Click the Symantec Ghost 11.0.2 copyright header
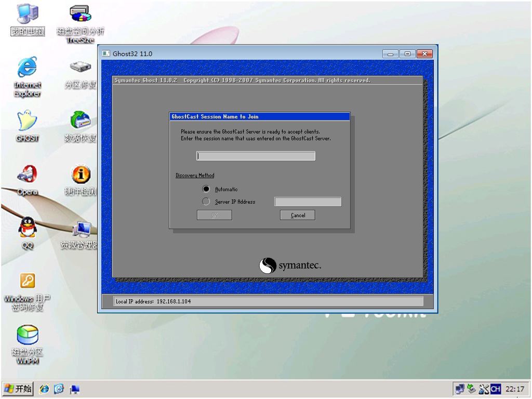This screenshot has width=532, height=399. (242, 81)
